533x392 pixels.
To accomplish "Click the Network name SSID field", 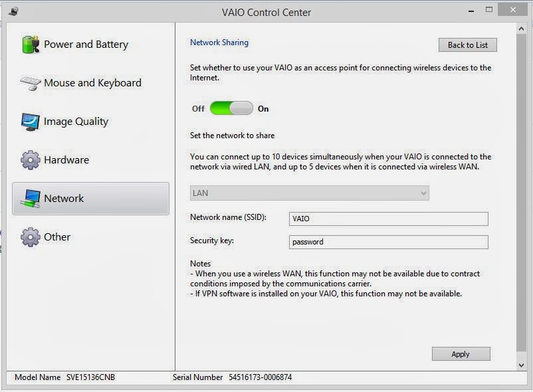I will coord(389,219).
